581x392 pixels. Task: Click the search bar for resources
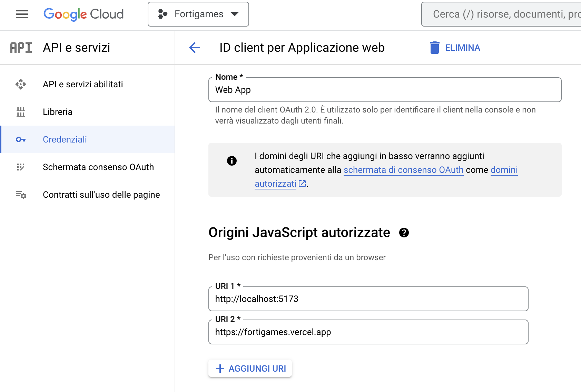coord(501,14)
